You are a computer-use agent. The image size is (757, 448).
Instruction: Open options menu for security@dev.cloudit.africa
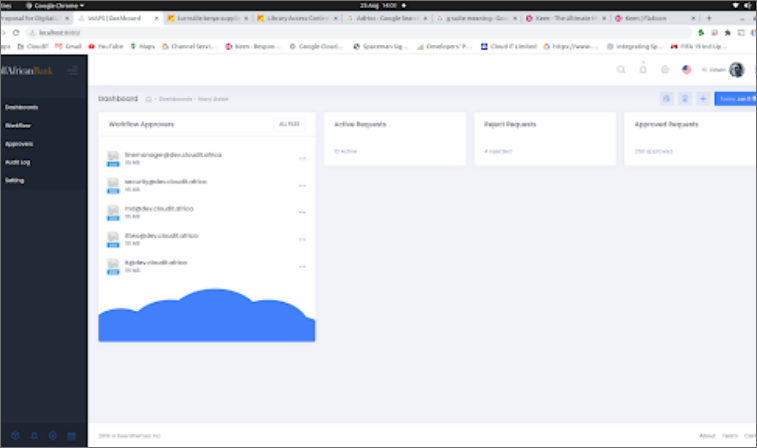click(302, 185)
